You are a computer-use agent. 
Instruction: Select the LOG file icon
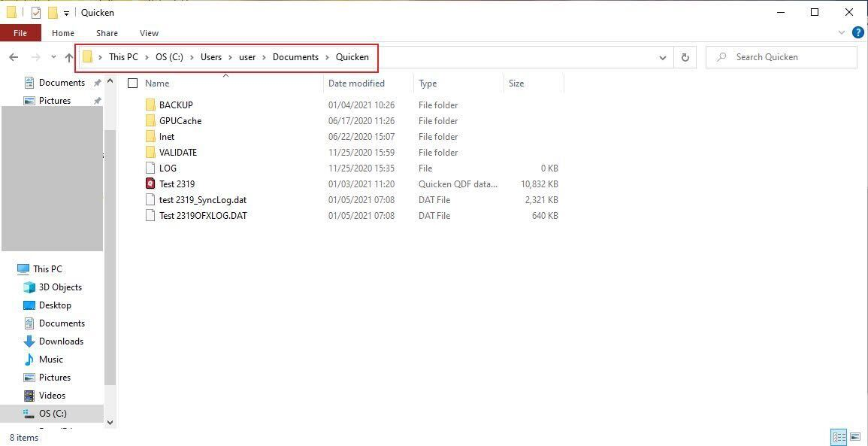[x=150, y=168]
